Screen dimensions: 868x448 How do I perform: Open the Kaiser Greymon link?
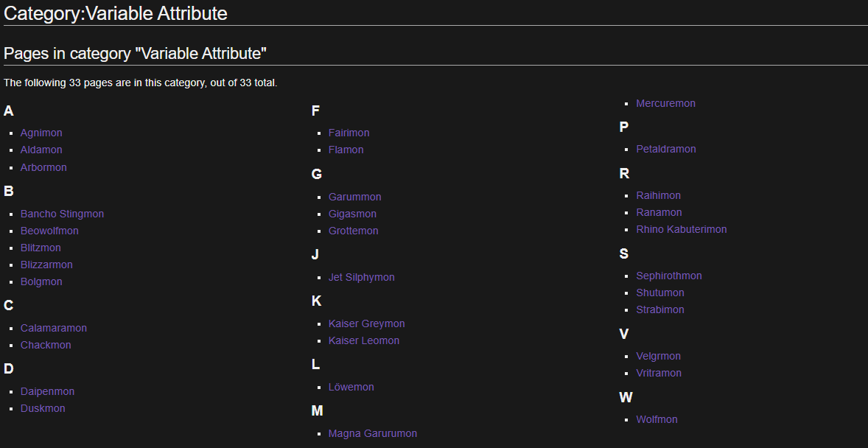366,324
